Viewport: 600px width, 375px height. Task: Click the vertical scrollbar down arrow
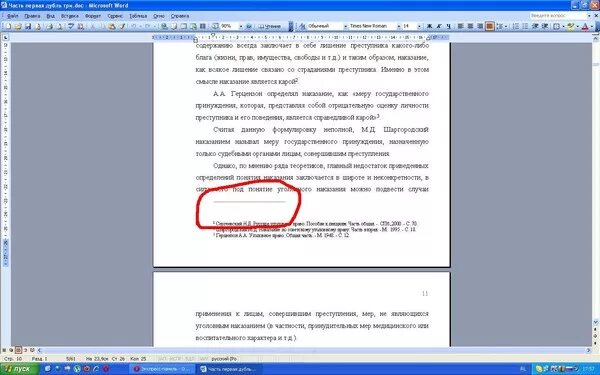pos(596,323)
